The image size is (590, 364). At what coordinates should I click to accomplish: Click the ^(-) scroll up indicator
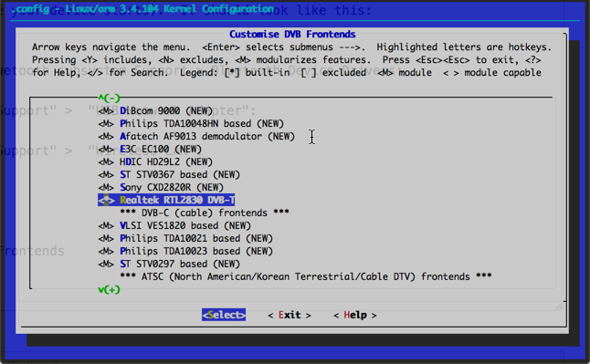coord(109,99)
